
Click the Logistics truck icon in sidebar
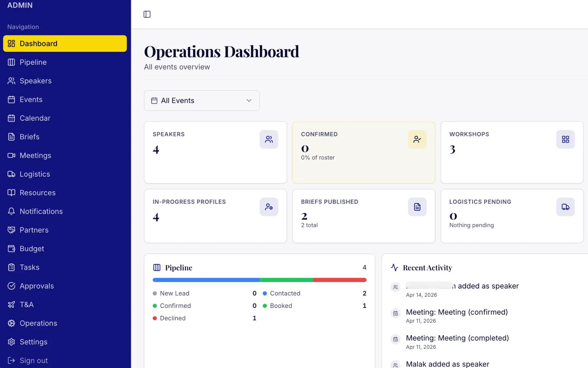(11, 174)
